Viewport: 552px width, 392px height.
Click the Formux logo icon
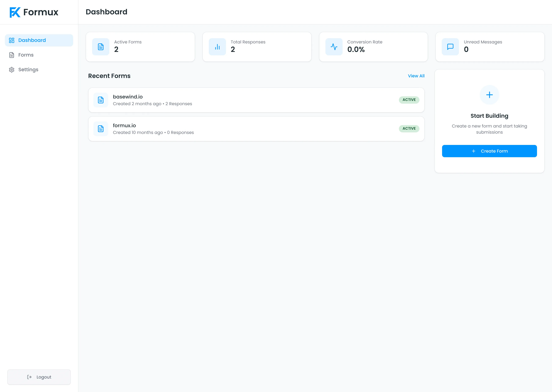coord(15,12)
